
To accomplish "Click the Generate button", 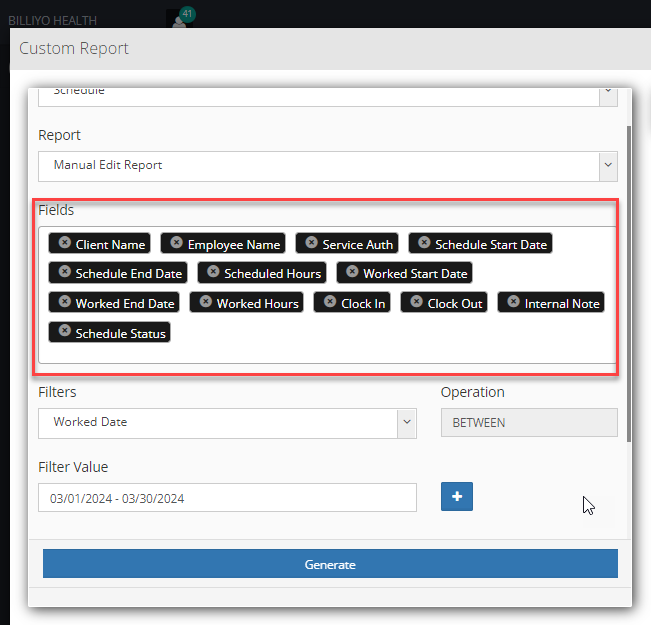I will click(x=330, y=564).
